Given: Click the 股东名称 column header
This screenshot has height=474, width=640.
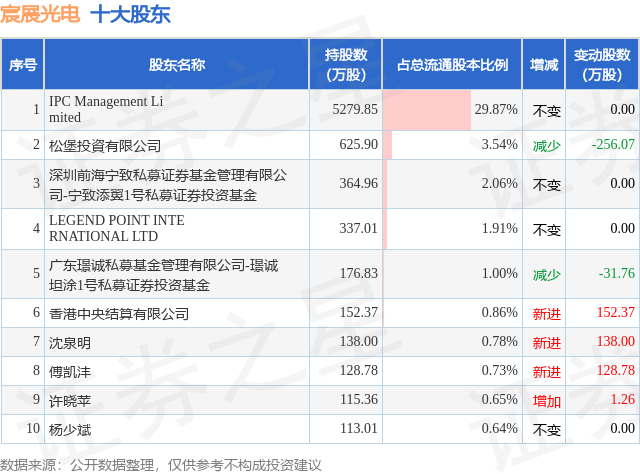Looking at the screenshot, I should [176, 64].
